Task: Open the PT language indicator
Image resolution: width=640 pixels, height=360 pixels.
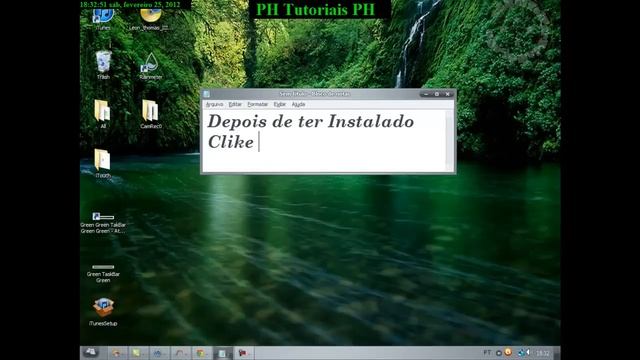Action: click(487, 352)
